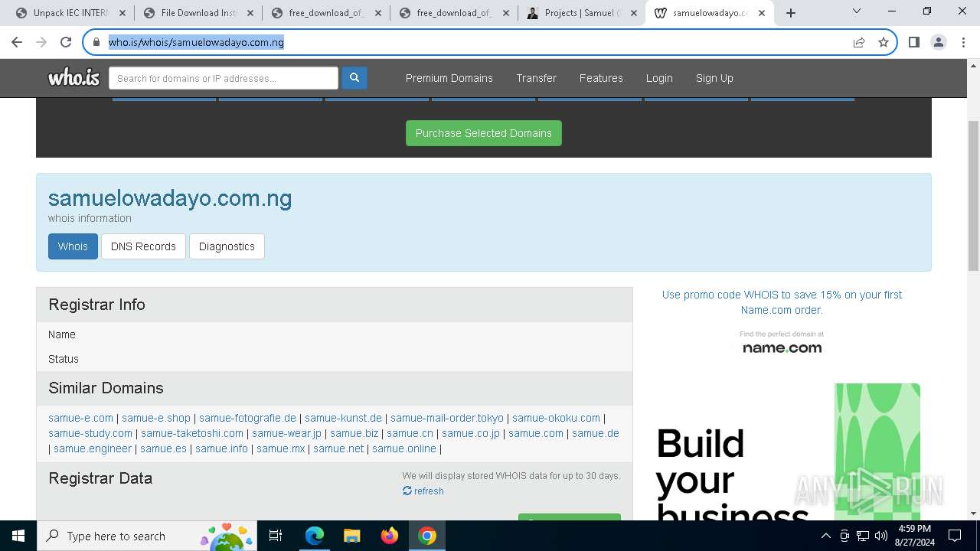980x551 pixels.
Task: Open the DNS Records tab
Action: [143, 246]
